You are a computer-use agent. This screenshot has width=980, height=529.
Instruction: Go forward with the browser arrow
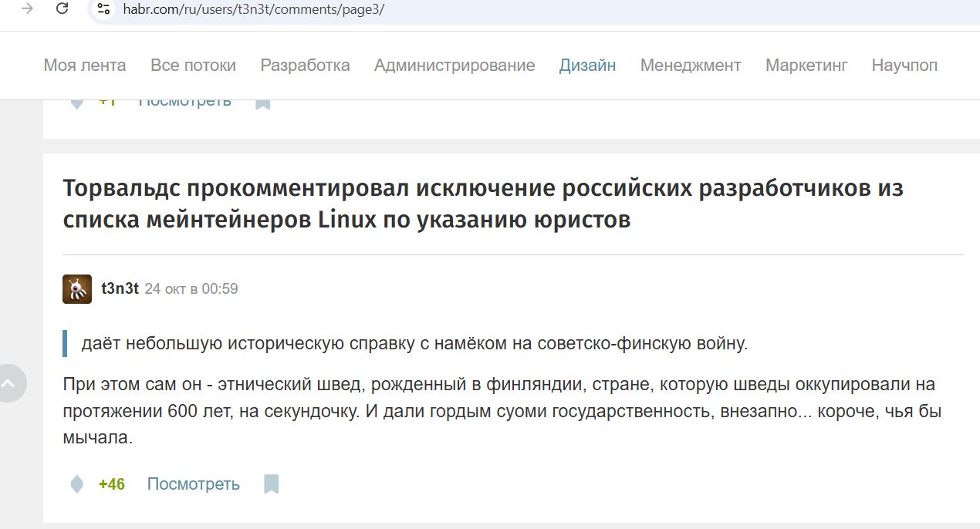(28, 9)
